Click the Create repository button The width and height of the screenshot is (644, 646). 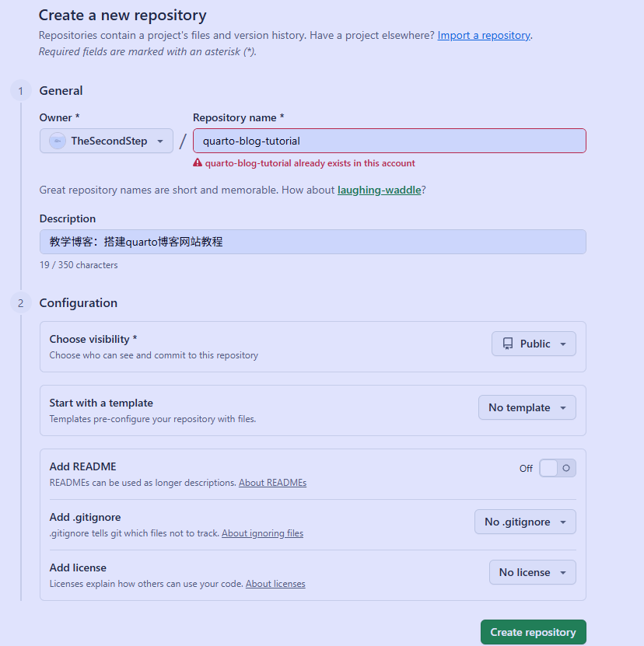[x=533, y=632]
